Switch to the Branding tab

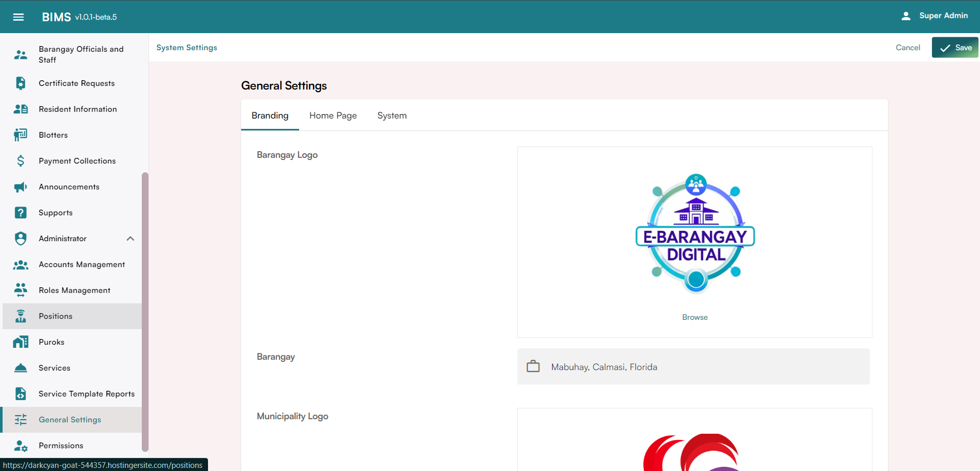coord(270,115)
